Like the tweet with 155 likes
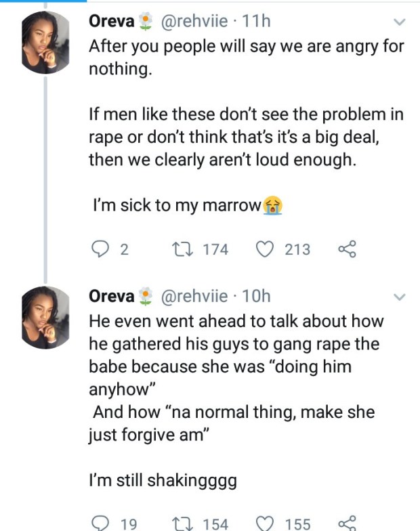The image size is (420, 531). tap(264, 523)
